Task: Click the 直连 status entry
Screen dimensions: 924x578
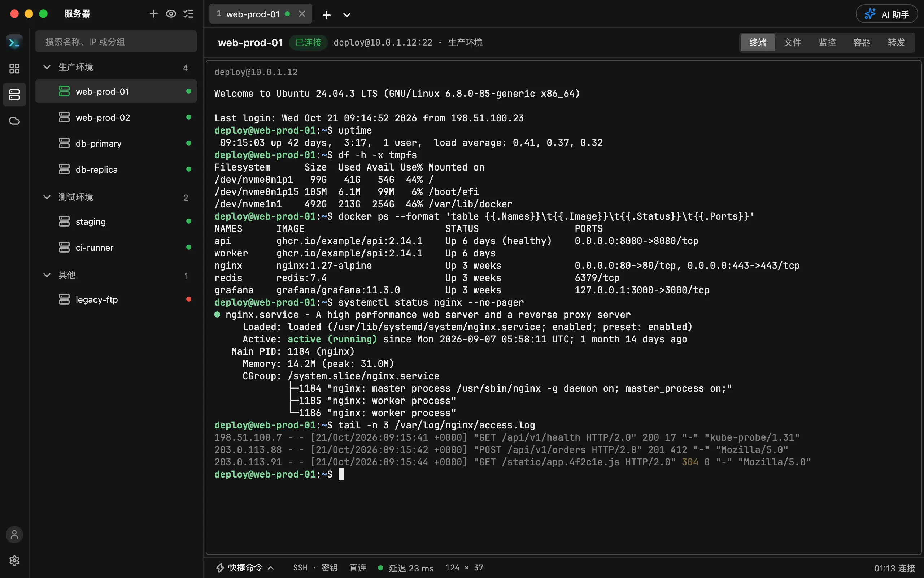Action: coord(358,568)
